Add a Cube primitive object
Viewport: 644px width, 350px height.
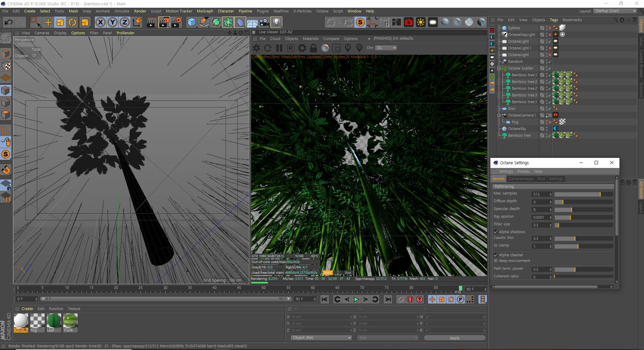[x=192, y=23]
